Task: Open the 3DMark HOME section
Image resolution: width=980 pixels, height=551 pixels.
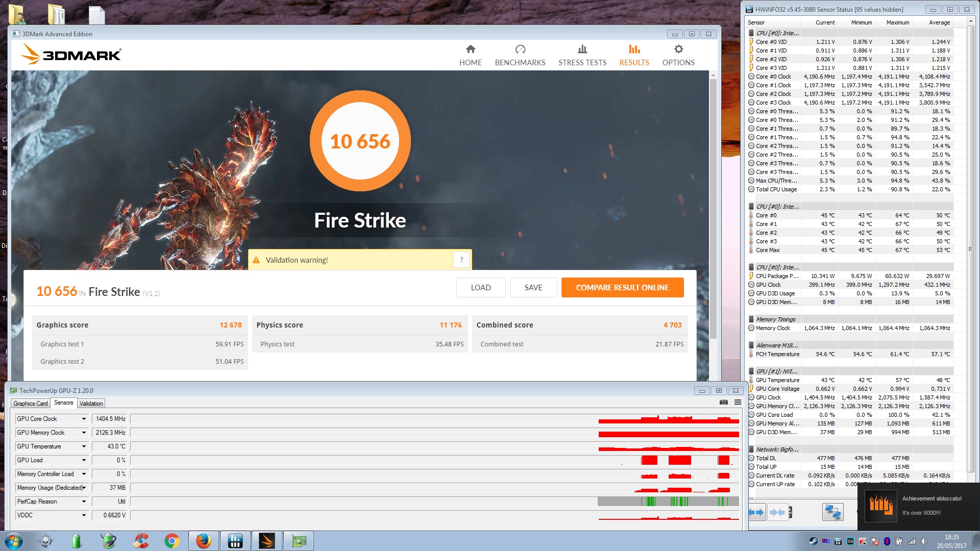Action: (470, 55)
